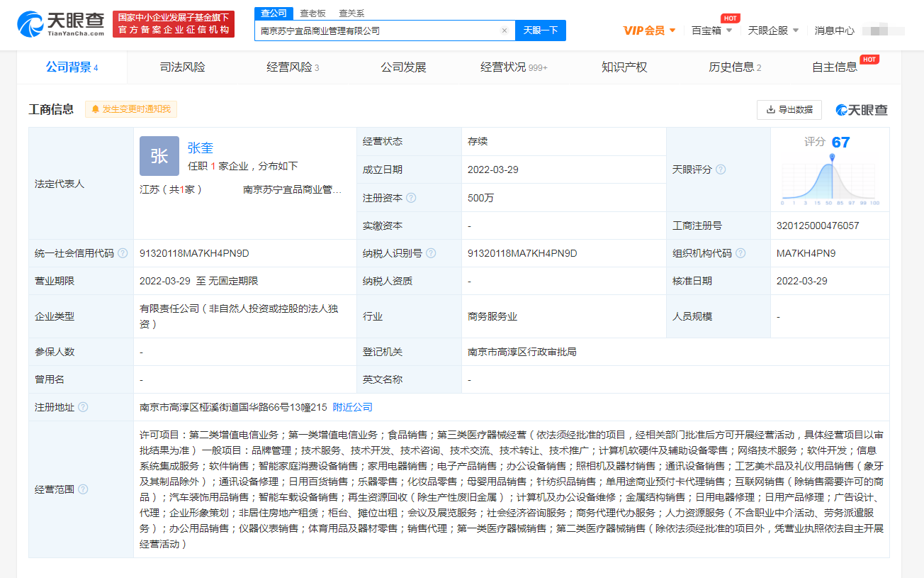Image resolution: width=924 pixels, height=578 pixels.
Task: Click help icon next to 天眼评分
Action: click(x=721, y=169)
